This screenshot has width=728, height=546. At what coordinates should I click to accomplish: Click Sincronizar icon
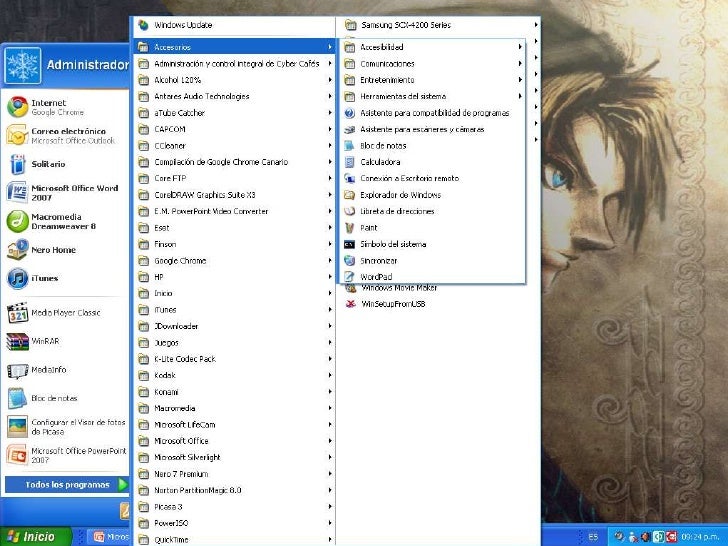pyautogui.click(x=350, y=260)
